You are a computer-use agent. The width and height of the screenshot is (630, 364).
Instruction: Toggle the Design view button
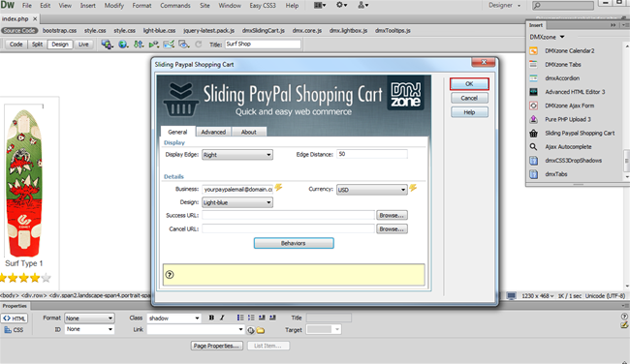(x=60, y=45)
